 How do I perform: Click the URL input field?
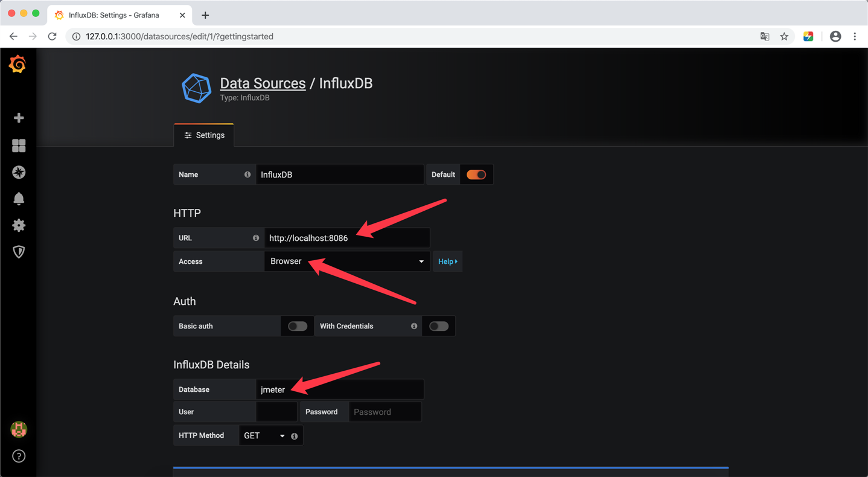(347, 238)
